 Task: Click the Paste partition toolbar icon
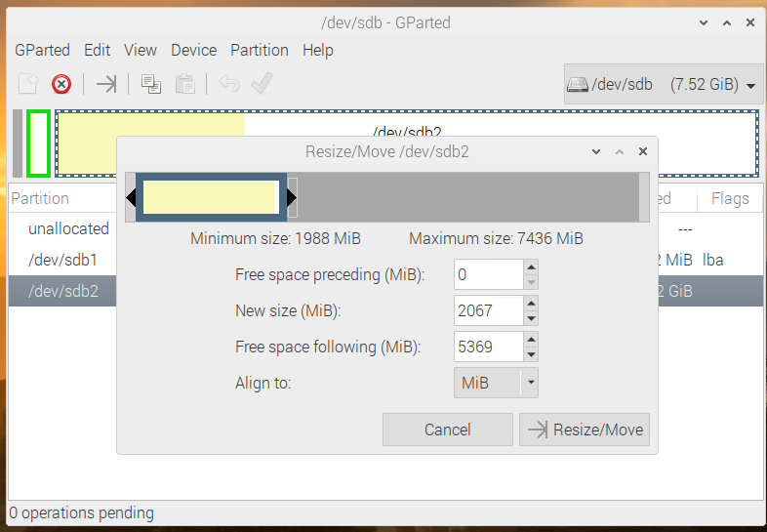[x=184, y=84]
